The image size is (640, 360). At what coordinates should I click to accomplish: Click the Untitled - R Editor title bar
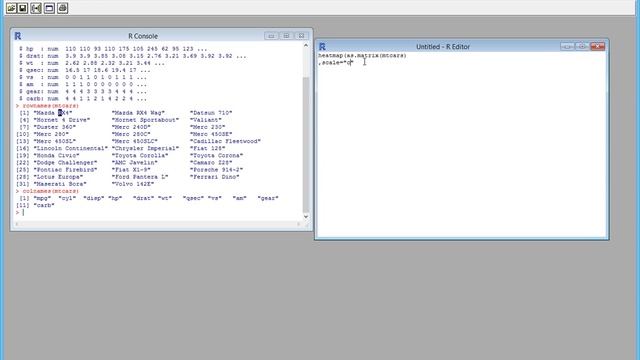coord(443,47)
